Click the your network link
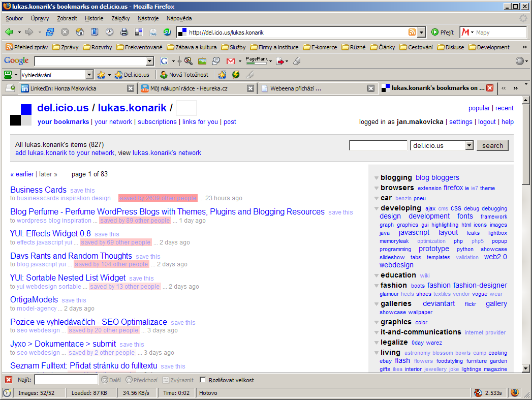Viewport: 532px width, 400px height. tap(113, 122)
